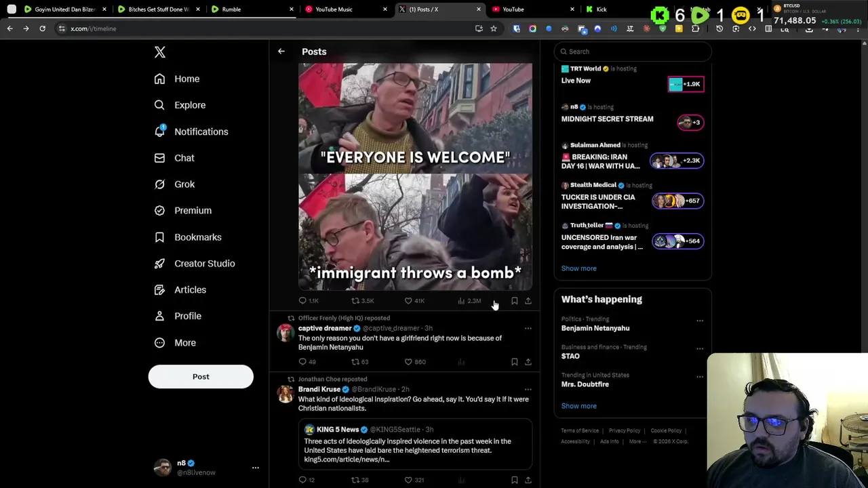
Task: Bookmark captive dreamer post
Action: pos(515,362)
